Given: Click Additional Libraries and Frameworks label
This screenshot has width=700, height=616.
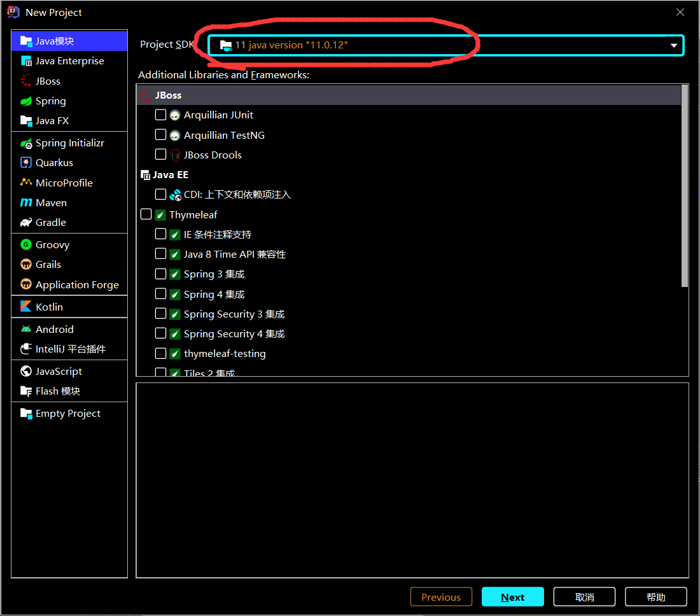Looking at the screenshot, I should [223, 74].
